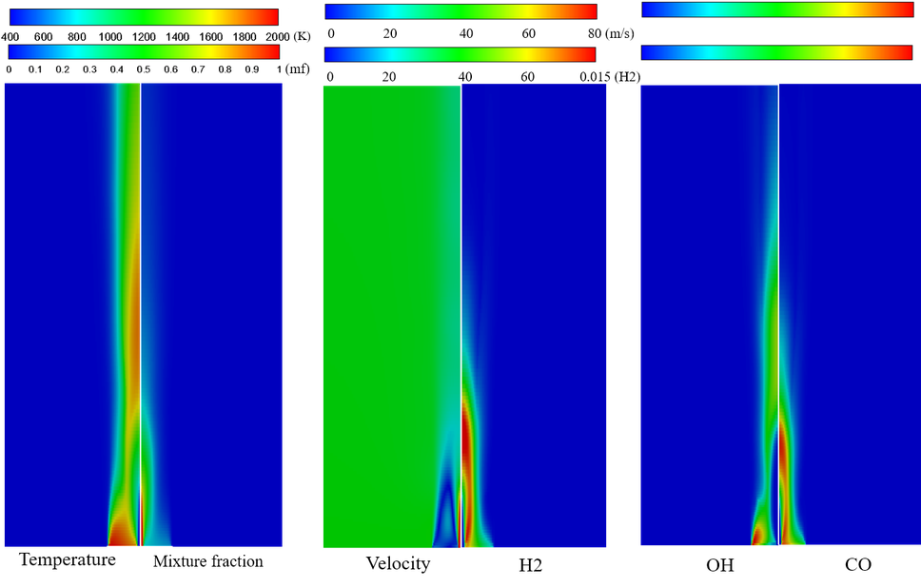Click the 0.2 tick on mixture fraction scale
Image resolution: width=921 pixels, height=588 pixels.
click(x=63, y=69)
